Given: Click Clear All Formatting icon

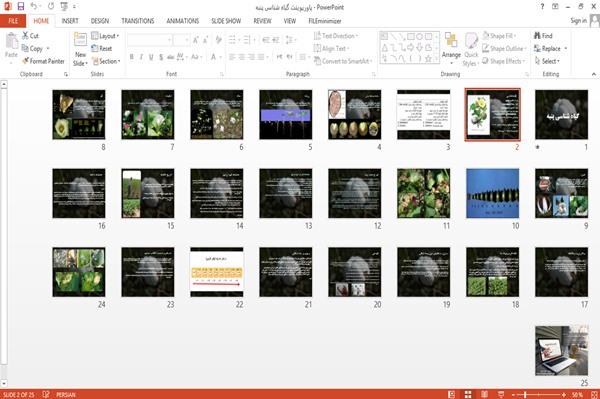Looking at the screenshot, I should point(218,40).
